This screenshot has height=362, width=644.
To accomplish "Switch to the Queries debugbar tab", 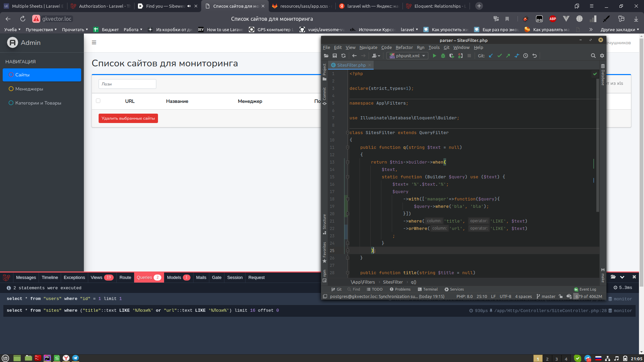I will coord(149,278).
